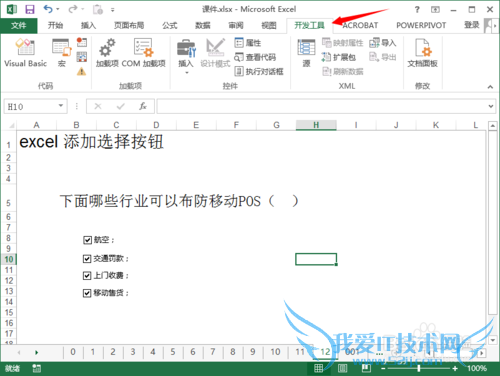The height and width of the screenshot is (376, 500).
Task: Open Excel Help question mark
Action: (417, 9)
